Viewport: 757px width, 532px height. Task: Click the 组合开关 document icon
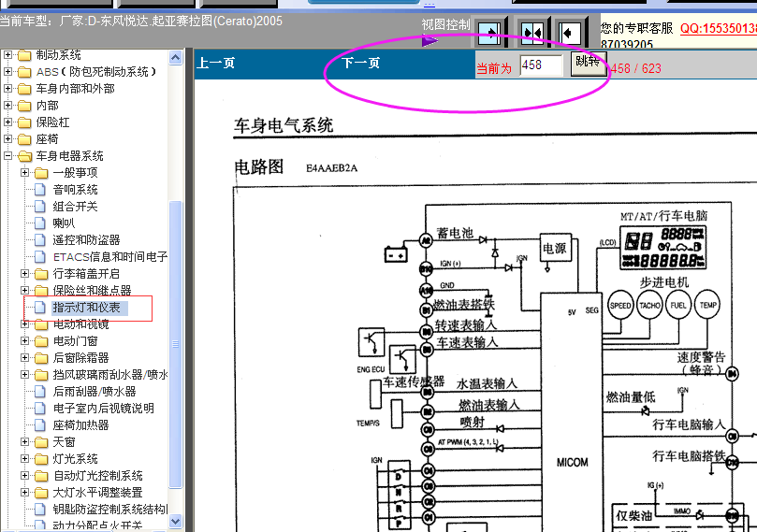[x=40, y=207]
